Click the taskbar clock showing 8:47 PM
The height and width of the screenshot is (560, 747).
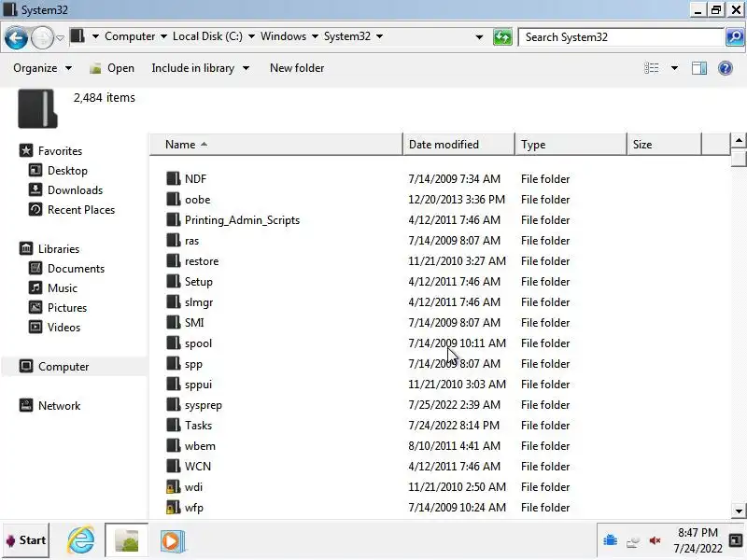[698, 540]
